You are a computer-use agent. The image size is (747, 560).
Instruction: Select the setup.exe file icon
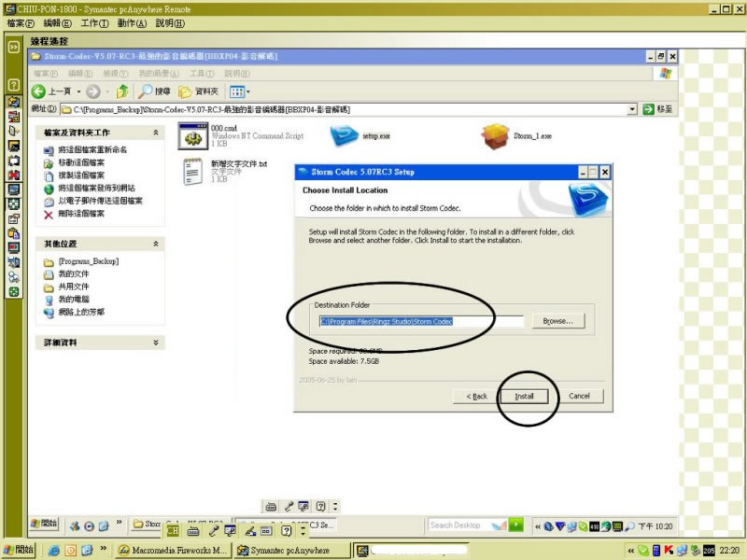point(344,135)
